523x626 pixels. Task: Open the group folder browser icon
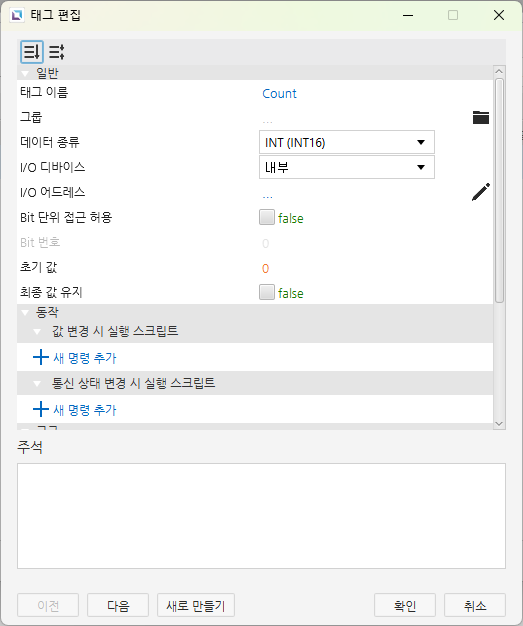[x=481, y=117]
